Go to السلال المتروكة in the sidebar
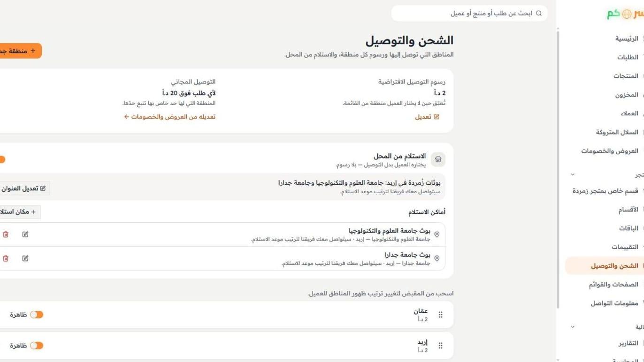 [x=605, y=132]
